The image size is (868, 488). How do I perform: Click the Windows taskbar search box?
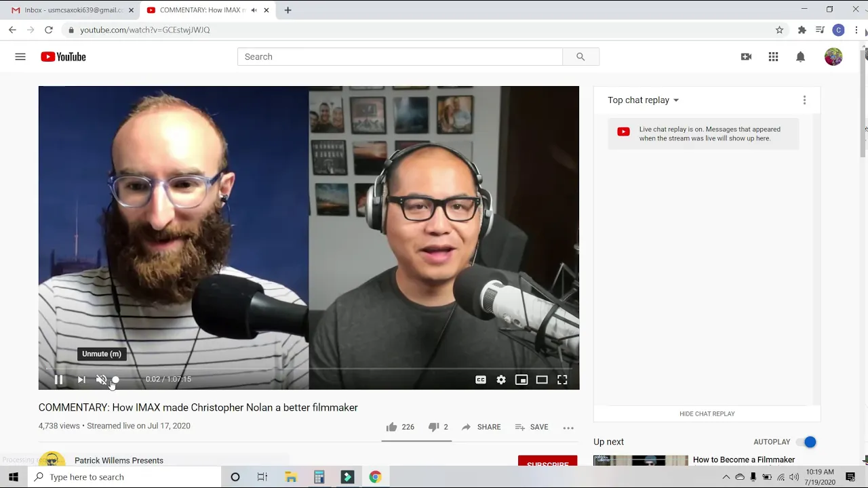point(125,477)
